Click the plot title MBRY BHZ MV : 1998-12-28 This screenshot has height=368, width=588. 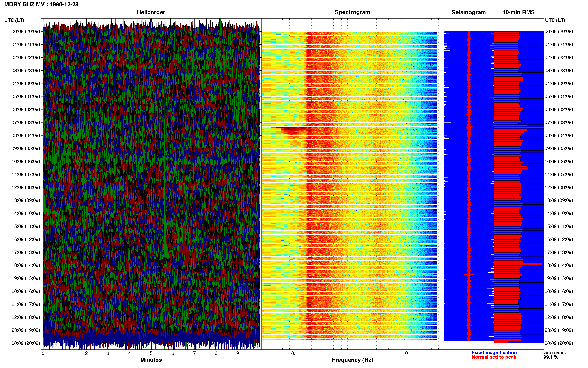[41, 4]
